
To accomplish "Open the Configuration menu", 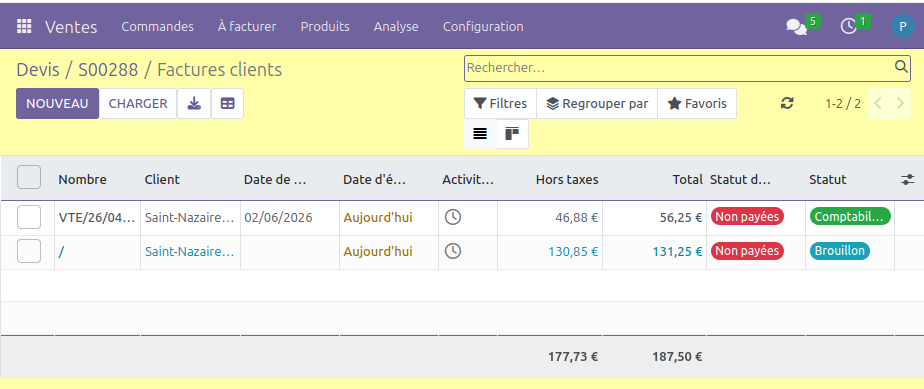I will pyautogui.click(x=483, y=27).
